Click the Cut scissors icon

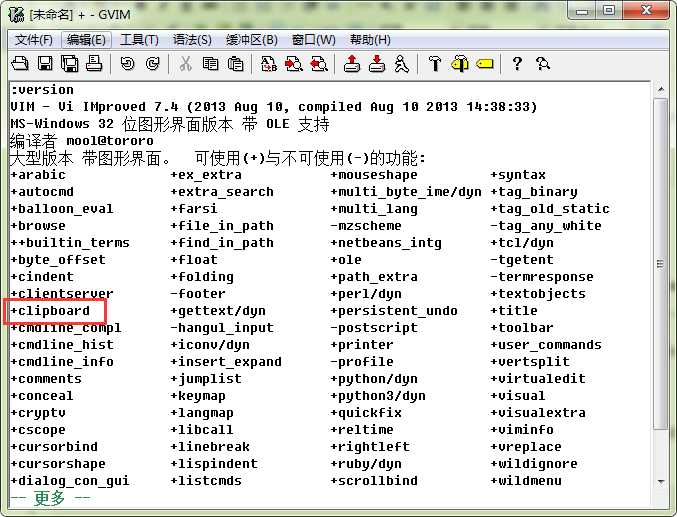point(186,64)
